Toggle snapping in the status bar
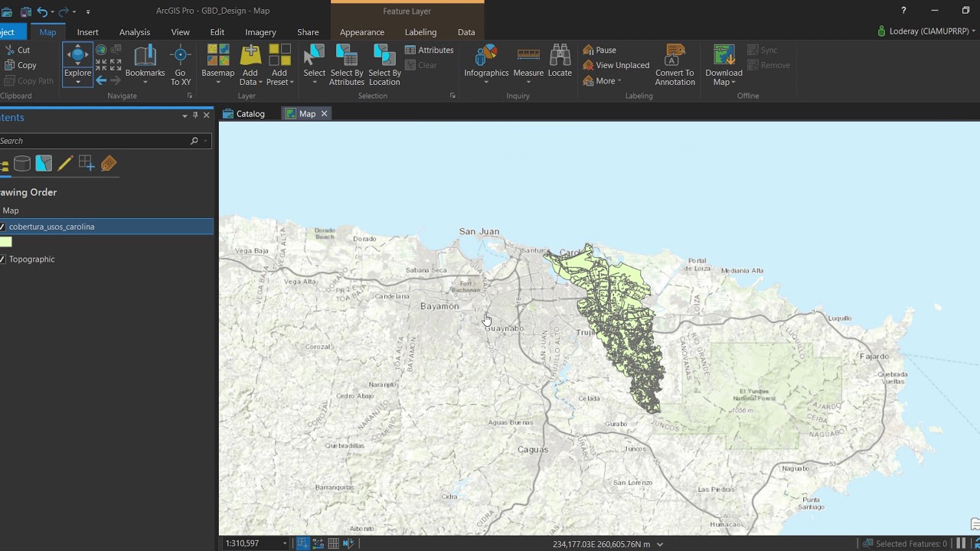 click(302, 543)
